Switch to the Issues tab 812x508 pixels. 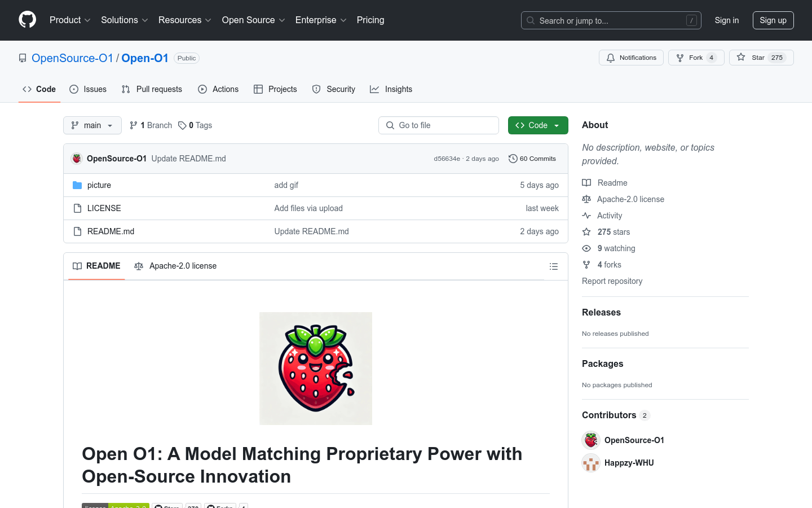click(x=88, y=89)
